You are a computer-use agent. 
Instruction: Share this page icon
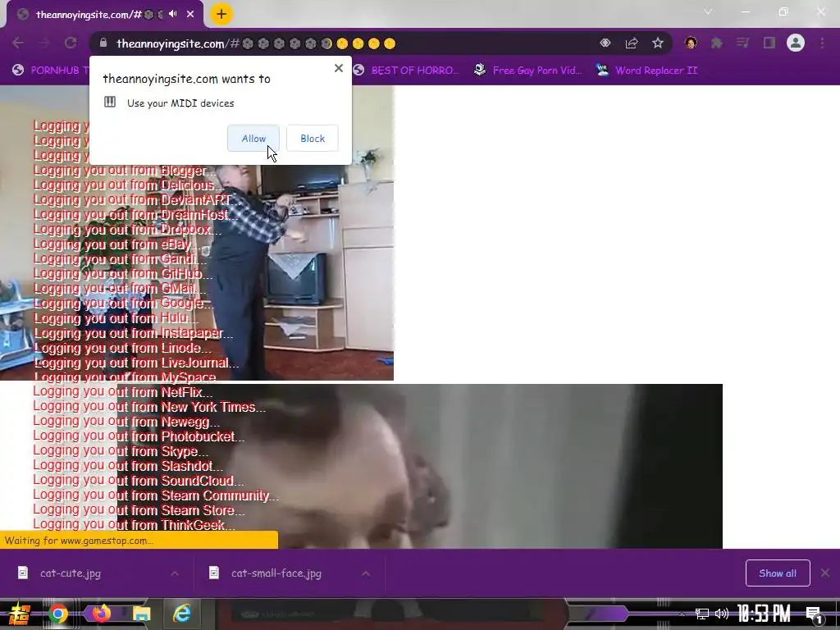tap(632, 43)
